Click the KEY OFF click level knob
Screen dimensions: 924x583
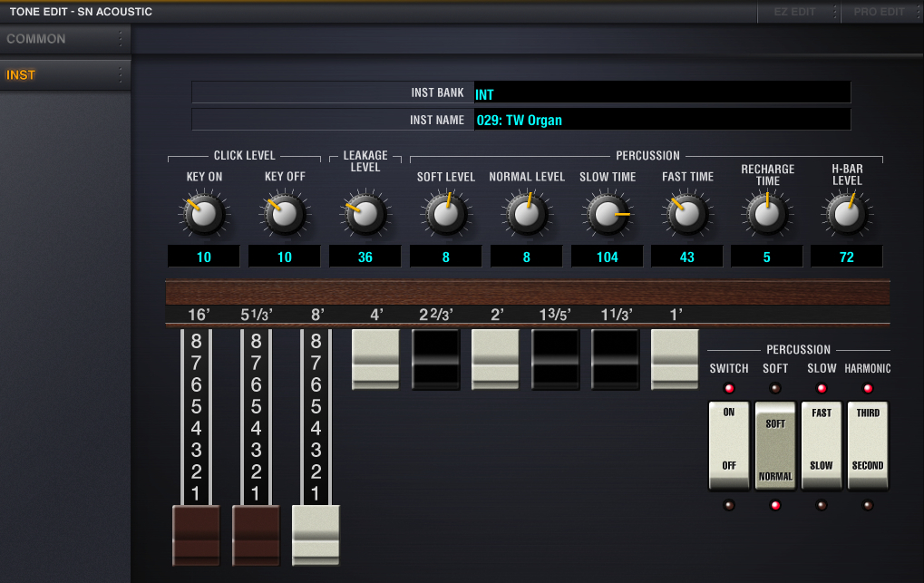point(285,214)
